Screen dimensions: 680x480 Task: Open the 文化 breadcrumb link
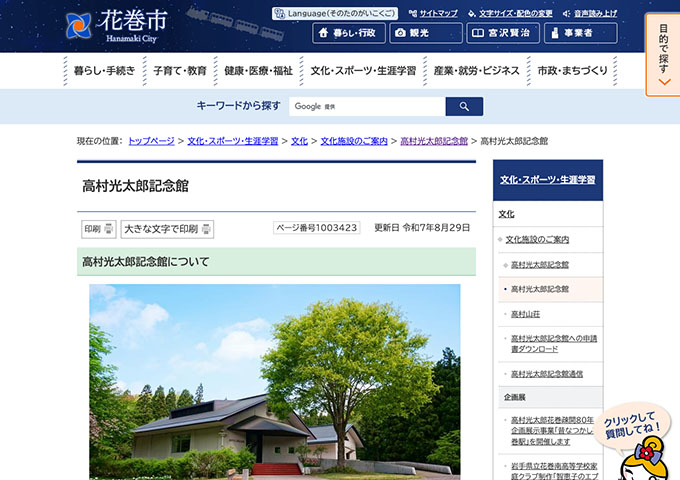click(299, 141)
